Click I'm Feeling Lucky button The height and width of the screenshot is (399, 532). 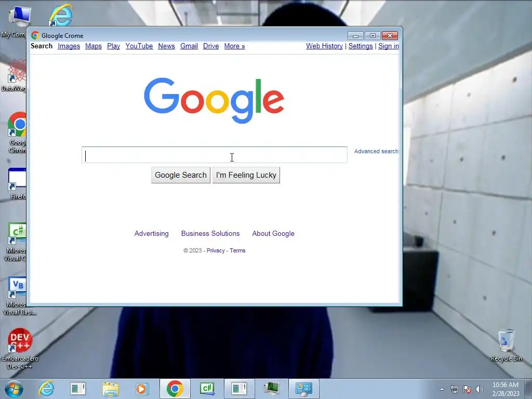pos(246,175)
